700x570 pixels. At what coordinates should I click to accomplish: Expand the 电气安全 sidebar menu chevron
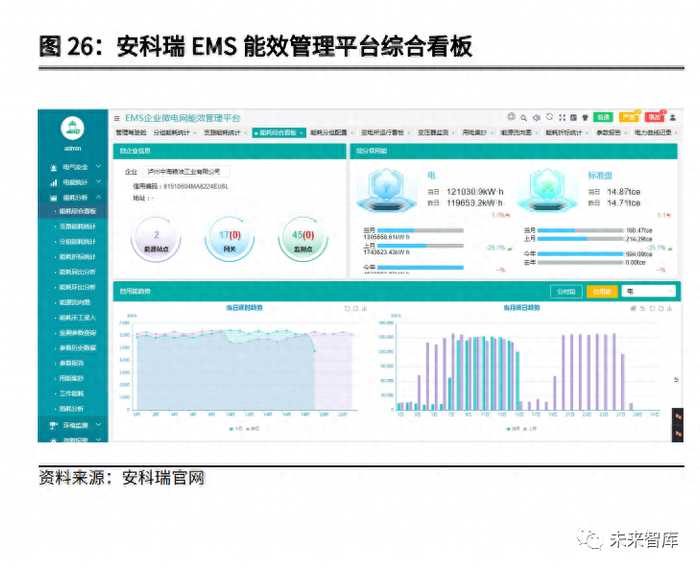pyautogui.click(x=99, y=166)
